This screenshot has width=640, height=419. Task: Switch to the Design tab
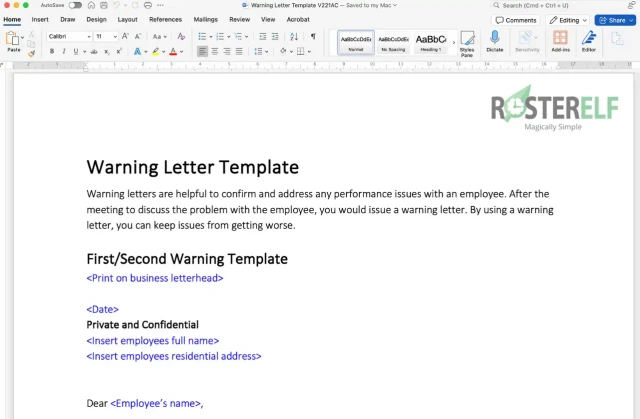tap(96, 19)
